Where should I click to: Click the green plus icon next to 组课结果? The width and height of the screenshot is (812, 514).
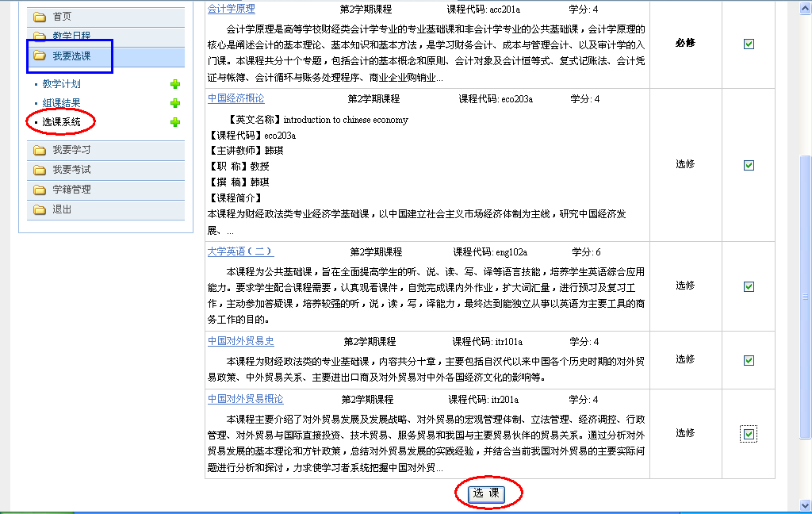(x=175, y=103)
